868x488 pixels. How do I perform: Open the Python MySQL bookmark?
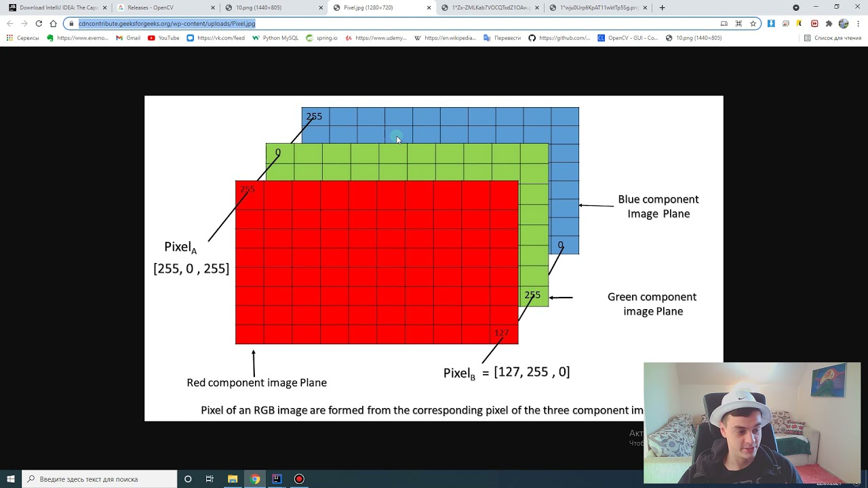(275, 38)
